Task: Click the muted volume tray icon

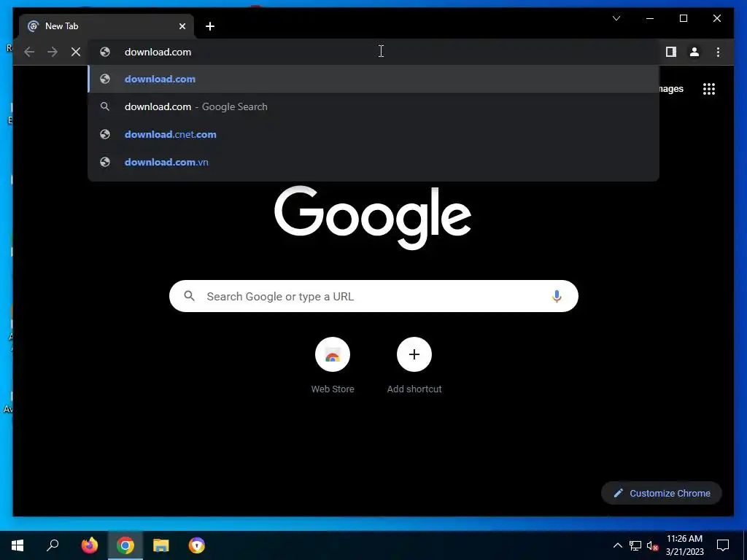Action: tap(652, 545)
